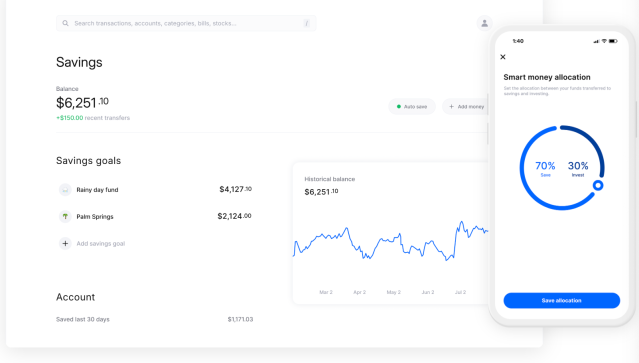Toggle the Auto save option
The image size is (639, 363).
[x=412, y=107]
